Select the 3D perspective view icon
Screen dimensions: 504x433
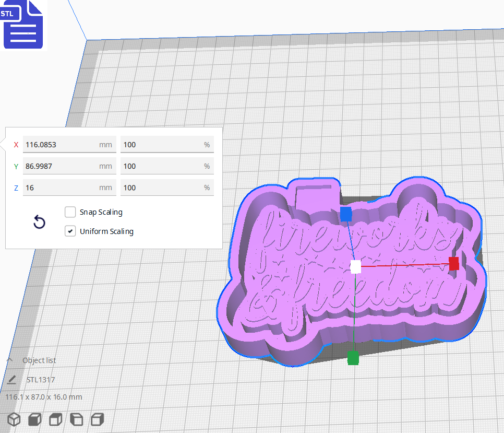pyautogui.click(x=14, y=419)
